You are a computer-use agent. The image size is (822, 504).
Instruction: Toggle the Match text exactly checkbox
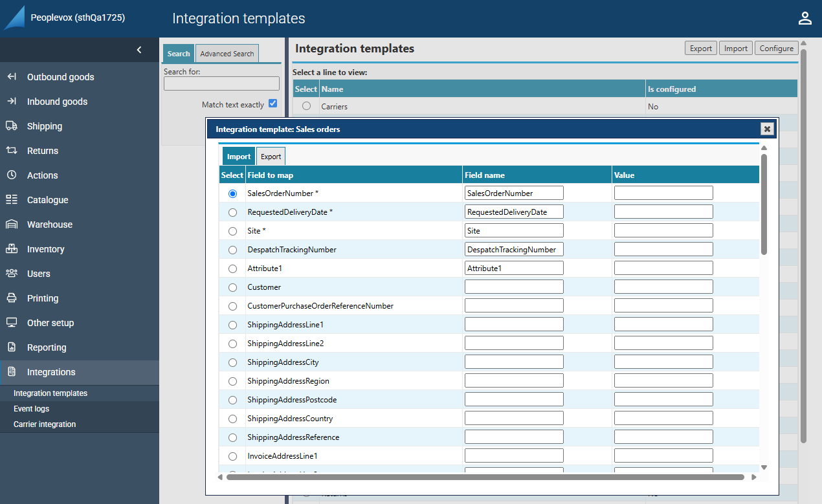pos(272,104)
